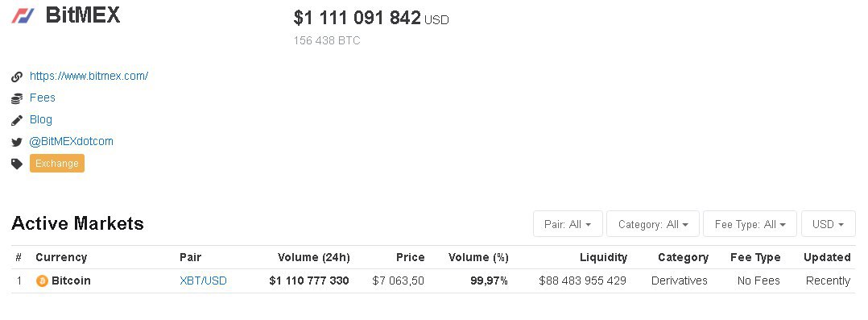868x320 pixels.
Task: Expand the Pair: All dropdown
Action: (x=568, y=224)
